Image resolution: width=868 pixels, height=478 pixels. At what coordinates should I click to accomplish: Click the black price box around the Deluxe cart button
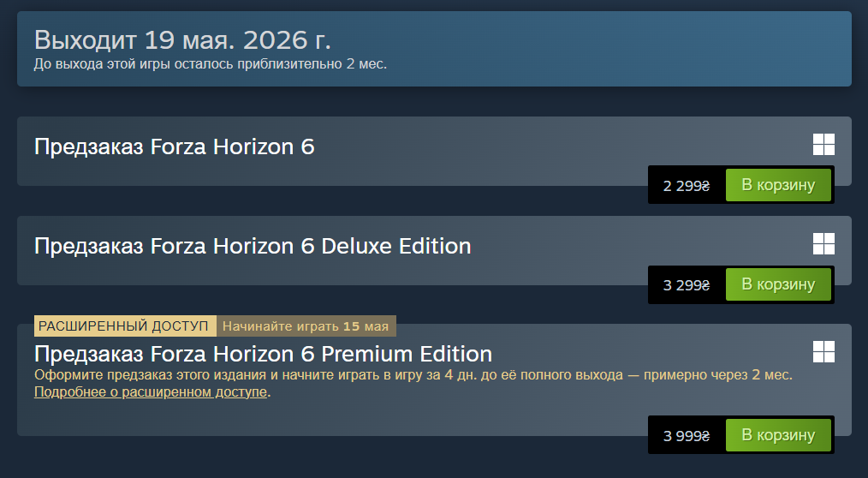coord(655,297)
